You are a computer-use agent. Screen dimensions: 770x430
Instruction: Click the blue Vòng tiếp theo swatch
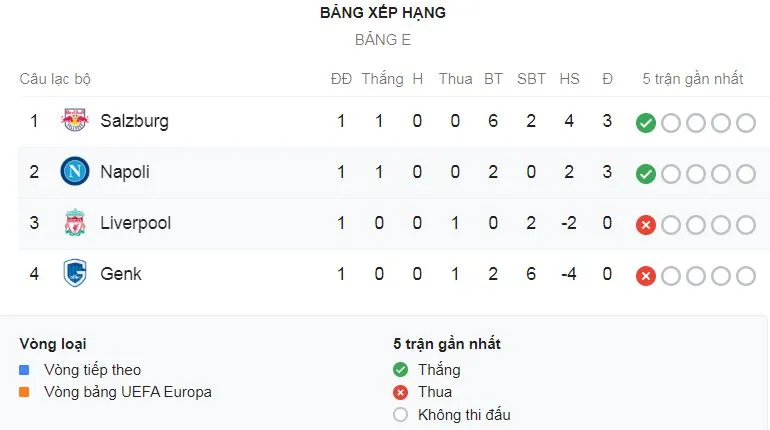25,370
